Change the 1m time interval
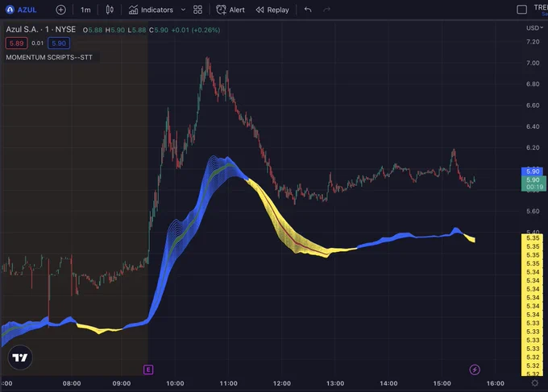Image resolution: width=548 pixels, height=392 pixels. (x=85, y=10)
